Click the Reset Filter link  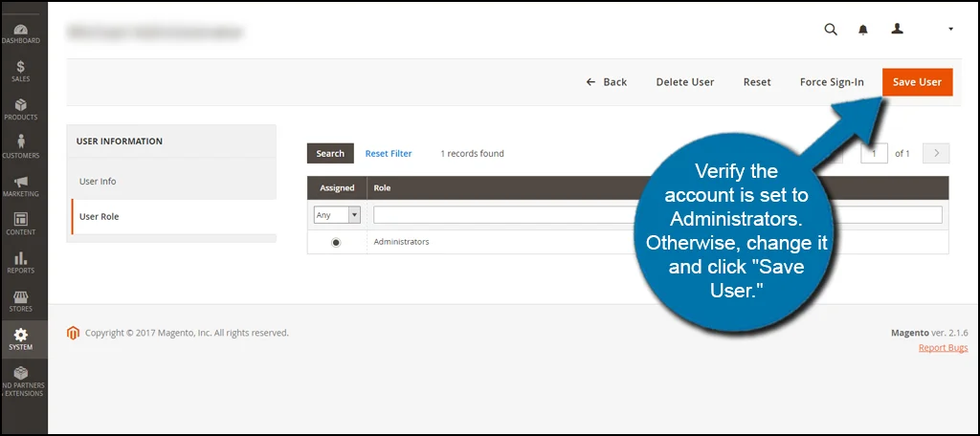tap(389, 153)
